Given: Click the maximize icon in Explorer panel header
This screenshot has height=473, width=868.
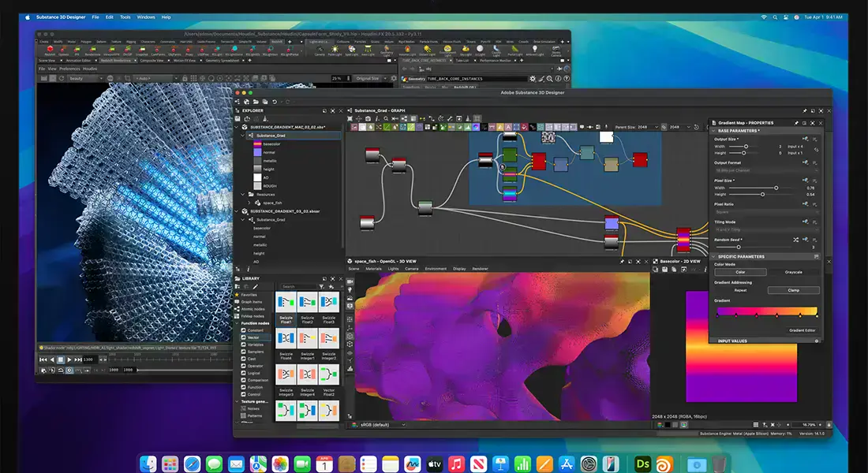Looking at the screenshot, I should tap(333, 110).
